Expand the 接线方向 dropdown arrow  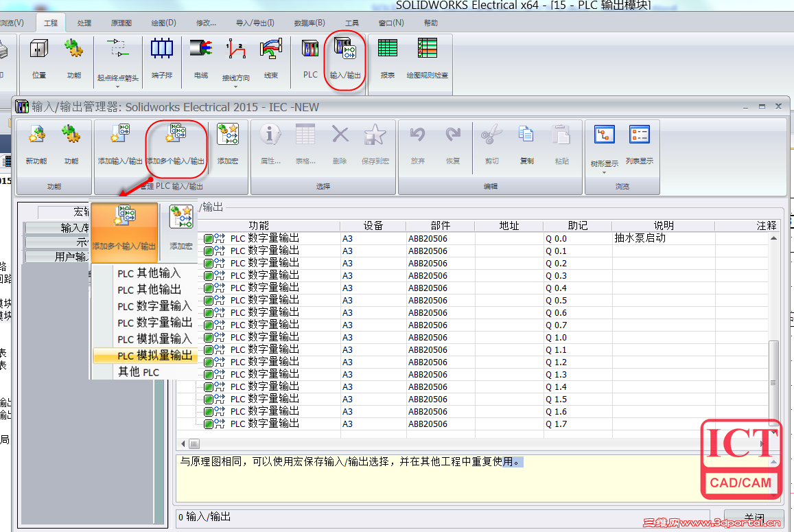235,86
